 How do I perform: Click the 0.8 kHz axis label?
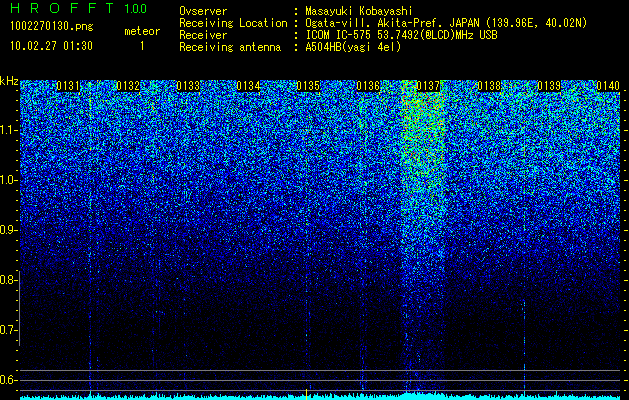point(9,280)
